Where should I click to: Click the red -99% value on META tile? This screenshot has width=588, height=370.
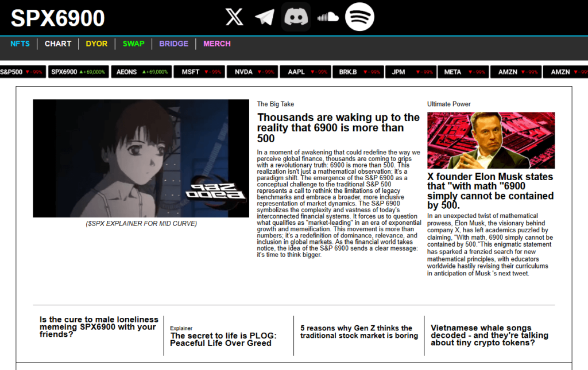[477, 72]
